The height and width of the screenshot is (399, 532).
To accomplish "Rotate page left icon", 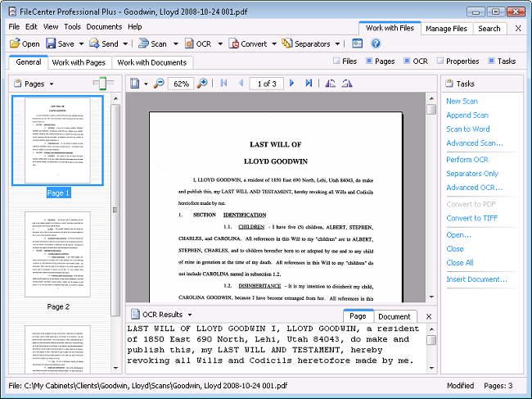I will [x=331, y=84].
